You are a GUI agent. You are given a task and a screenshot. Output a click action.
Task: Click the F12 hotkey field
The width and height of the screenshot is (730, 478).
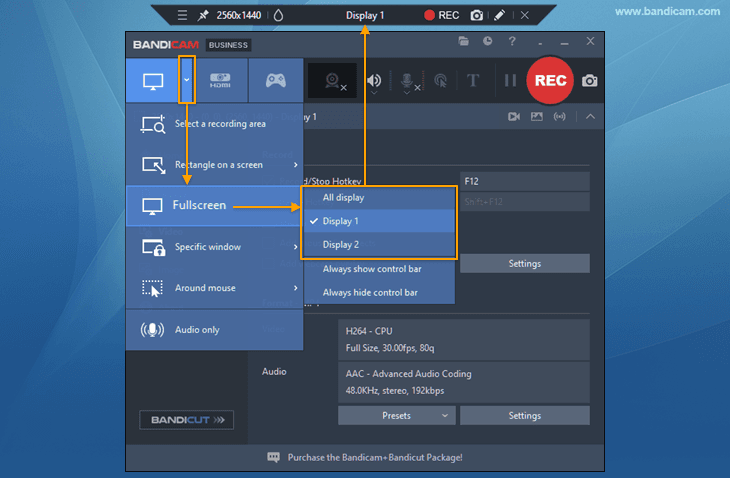525,182
